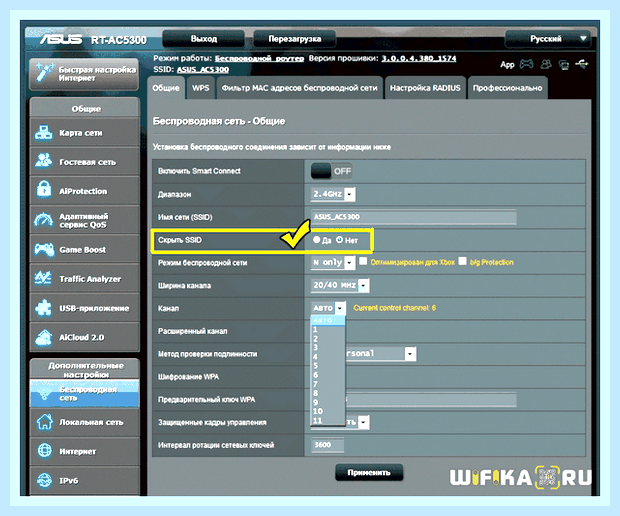Viewport: 620px width, 516px height.
Task: Choose channel 3 in the list
Action: click(328, 348)
